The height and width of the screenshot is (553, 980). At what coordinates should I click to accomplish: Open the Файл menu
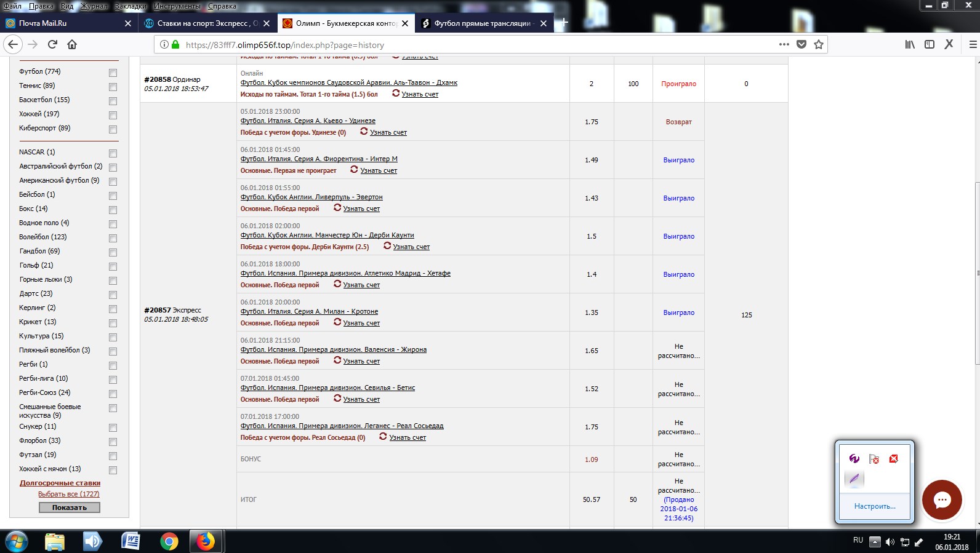(x=12, y=6)
